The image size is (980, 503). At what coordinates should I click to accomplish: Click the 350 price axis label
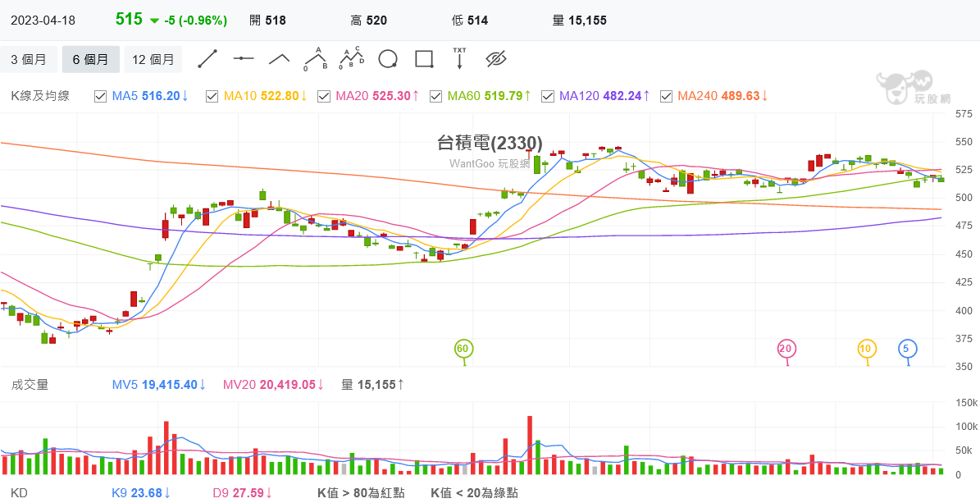click(x=964, y=367)
